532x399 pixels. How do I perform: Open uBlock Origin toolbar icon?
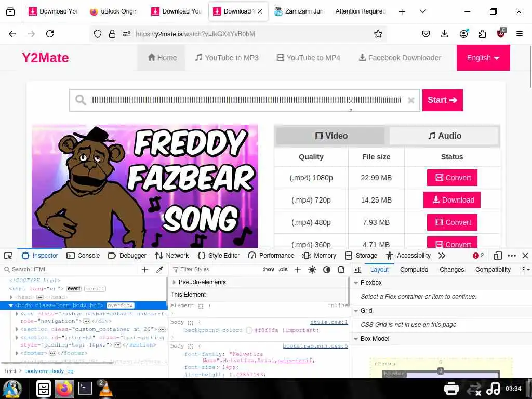(501, 33)
